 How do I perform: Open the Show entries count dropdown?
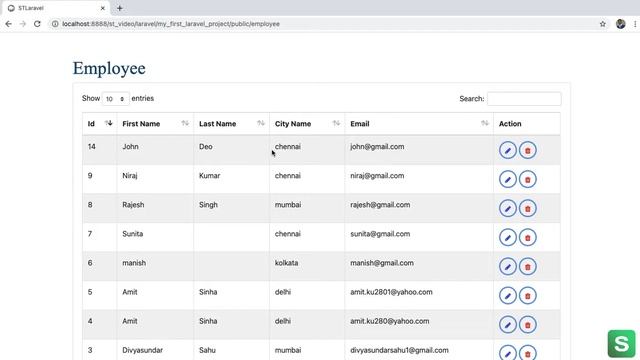[116, 99]
